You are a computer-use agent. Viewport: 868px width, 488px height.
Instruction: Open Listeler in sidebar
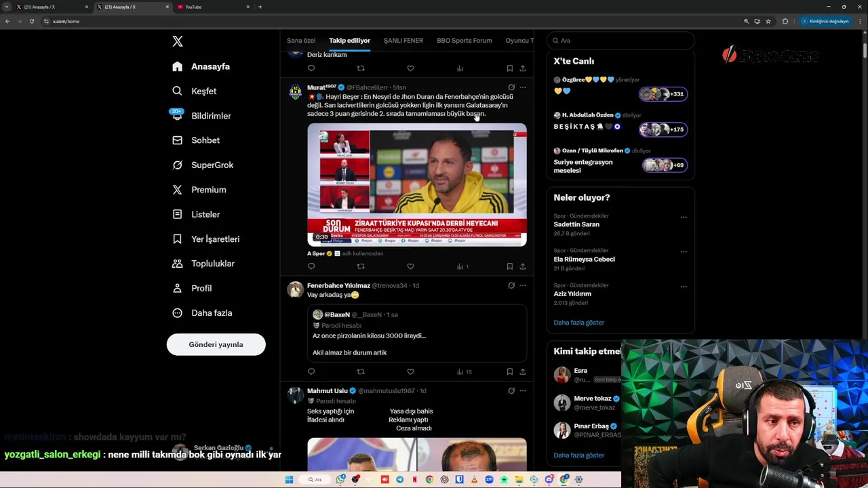(195, 214)
